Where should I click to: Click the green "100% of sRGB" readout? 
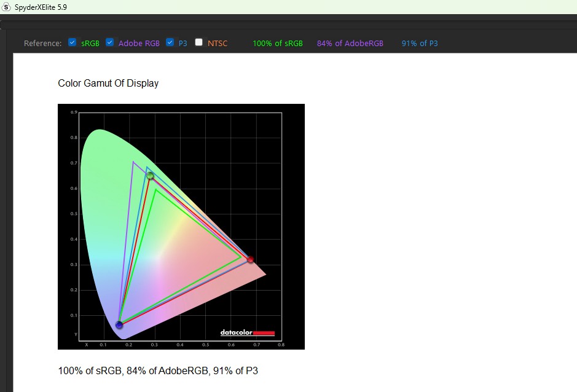(x=278, y=43)
